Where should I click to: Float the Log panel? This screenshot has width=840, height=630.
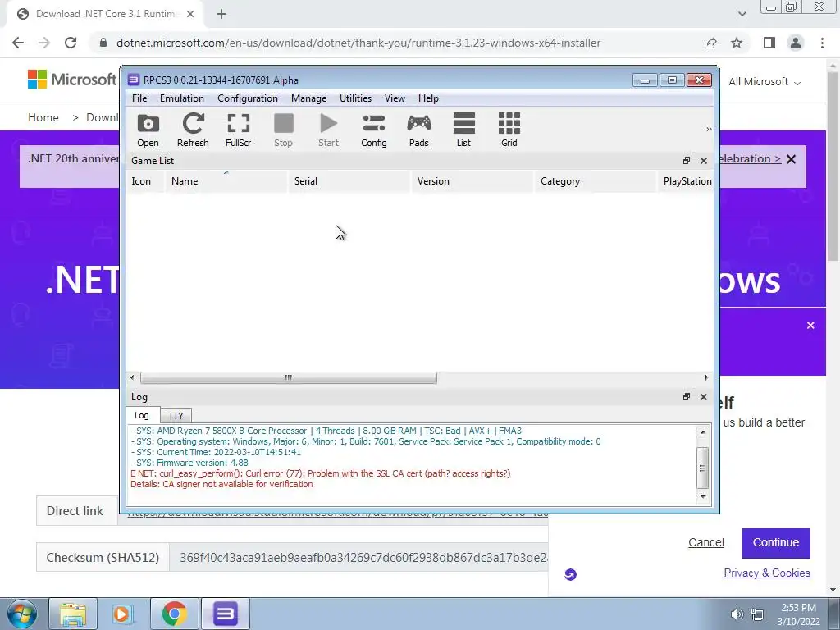(687, 396)
